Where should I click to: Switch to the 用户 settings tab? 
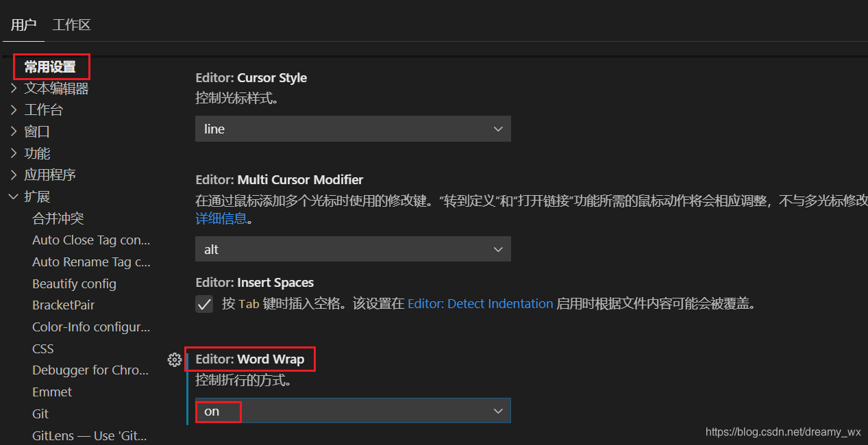coord(23,25)
